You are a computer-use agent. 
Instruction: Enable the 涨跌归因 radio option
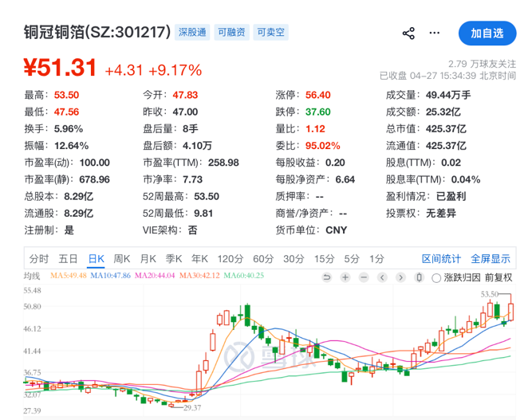coord(435,277)
